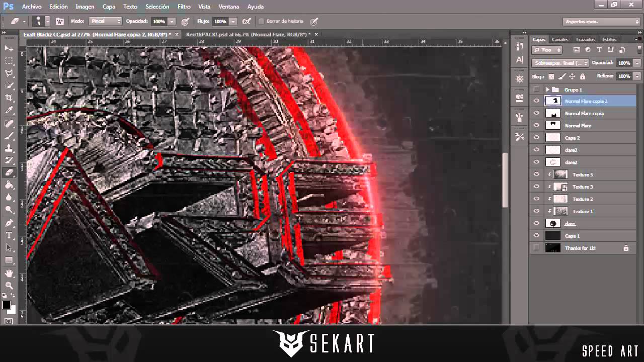The image size is (644, 362).
Task: Enable Borrar de historia checkbox
Action: click(x=261, y=22)
